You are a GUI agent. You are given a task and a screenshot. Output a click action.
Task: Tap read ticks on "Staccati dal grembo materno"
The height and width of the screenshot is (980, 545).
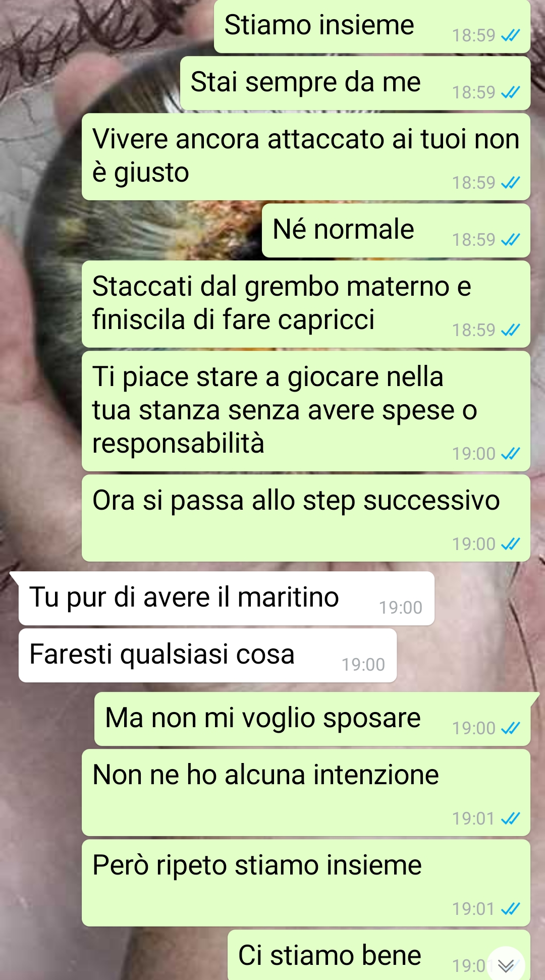click(510, 330)
